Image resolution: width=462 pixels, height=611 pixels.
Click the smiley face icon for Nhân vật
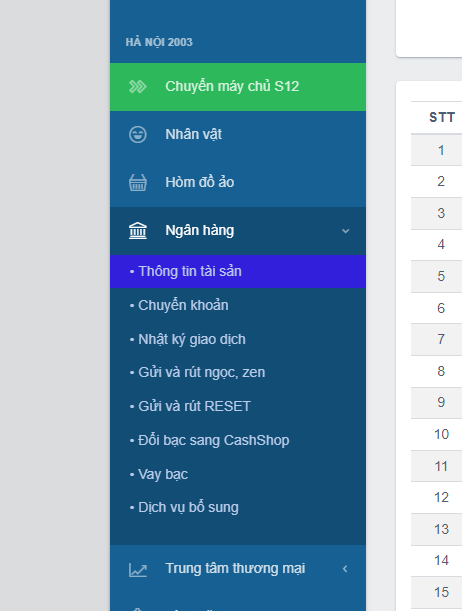tap(138, 135)
